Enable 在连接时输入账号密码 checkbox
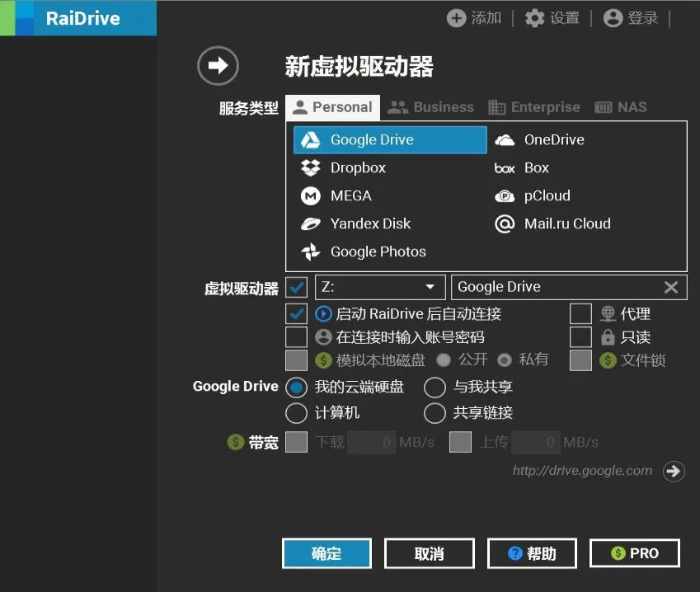The height and width of the screenshot is (592, 700). [297, 337]
